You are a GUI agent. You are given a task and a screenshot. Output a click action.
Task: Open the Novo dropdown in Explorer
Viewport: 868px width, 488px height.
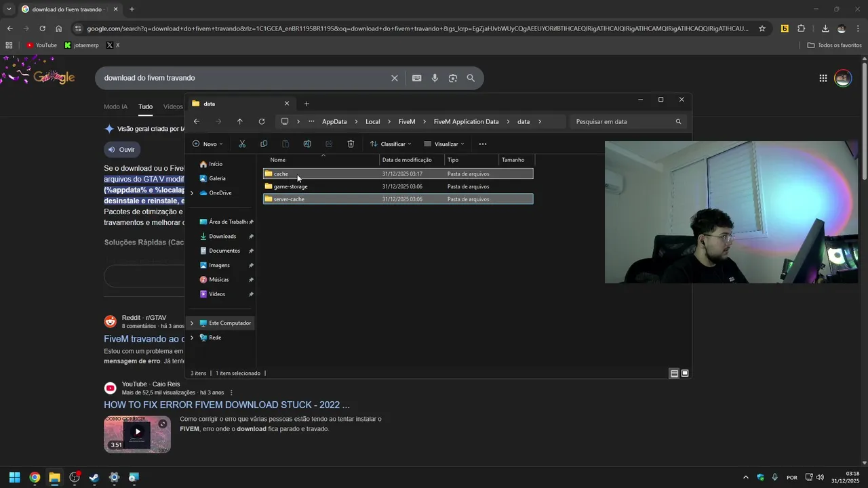(208, 144)
